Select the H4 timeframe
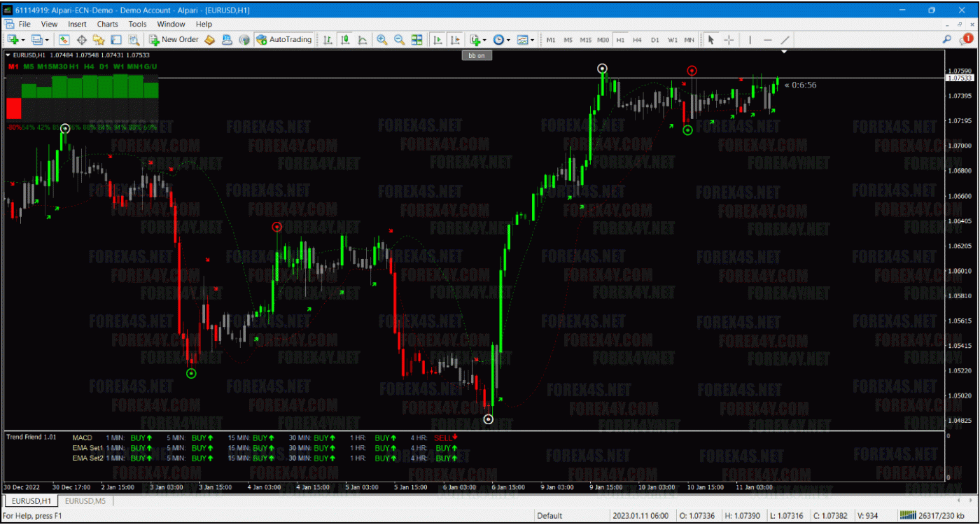Viewport: 980px width, 525px height. (x=637, y=40)
